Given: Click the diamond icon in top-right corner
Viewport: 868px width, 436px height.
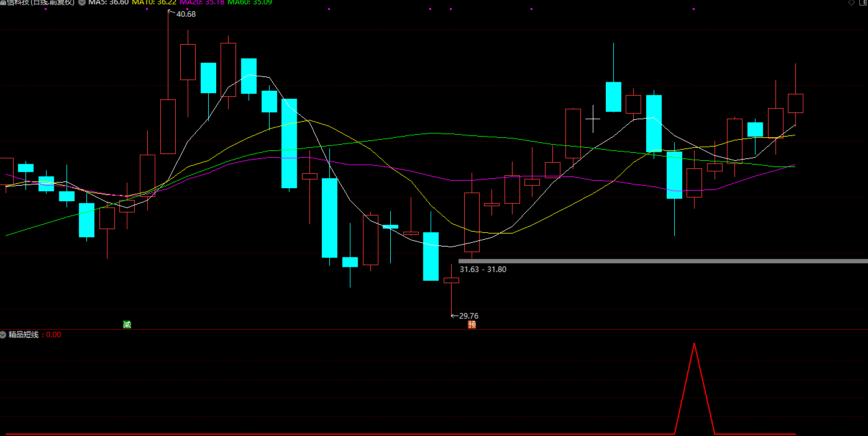Looking at the screenshot, I should coord(851,2).
